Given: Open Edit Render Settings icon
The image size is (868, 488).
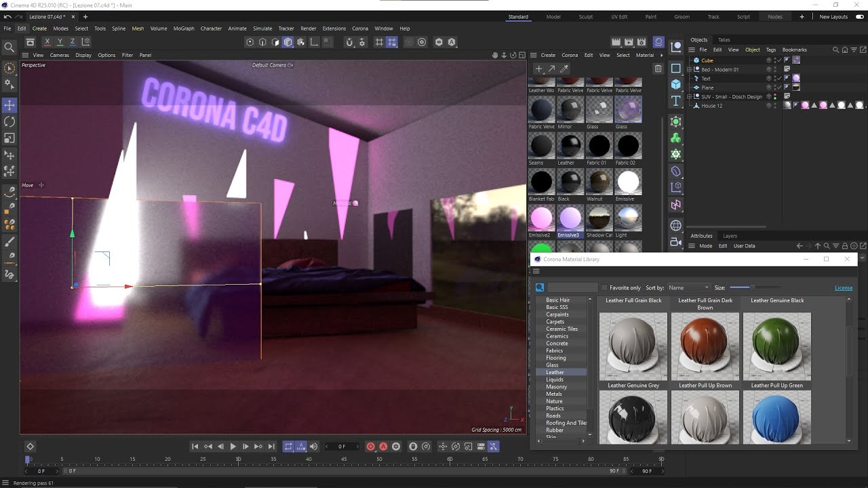Looking at the screenshot, I should point(642,42).
